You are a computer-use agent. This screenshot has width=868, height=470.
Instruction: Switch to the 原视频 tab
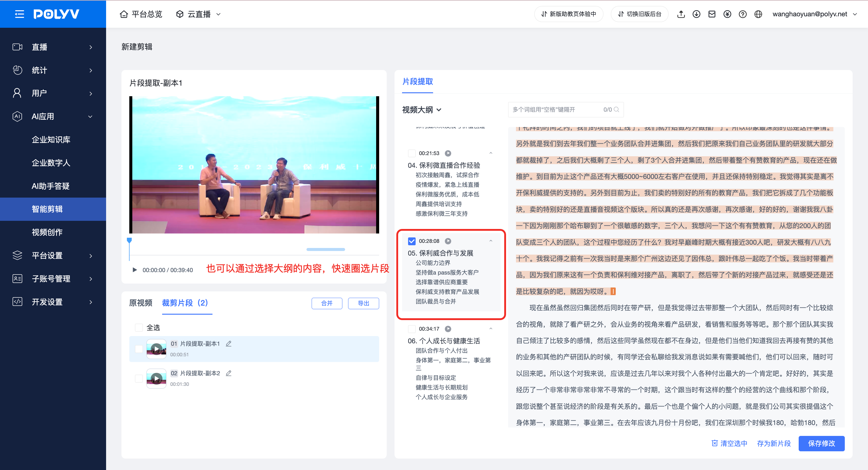140,303
